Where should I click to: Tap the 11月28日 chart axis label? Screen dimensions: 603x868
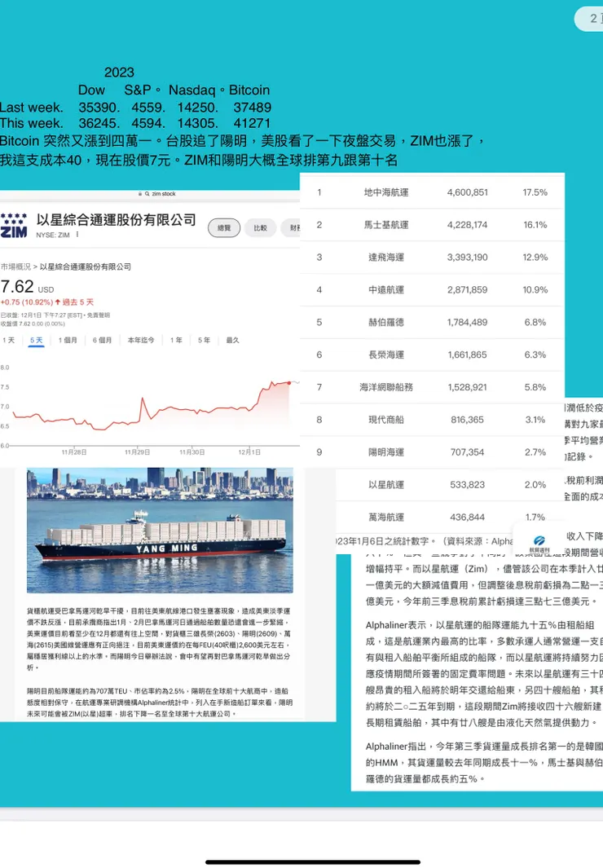(74, 452)
